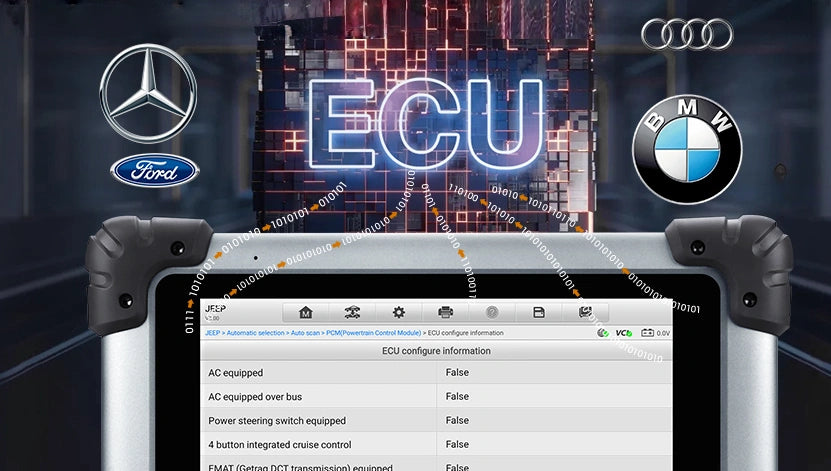831x471 pixels.
Task: Open the vehicle swap icon in toolbar
Action: click(x=352, y=313)
